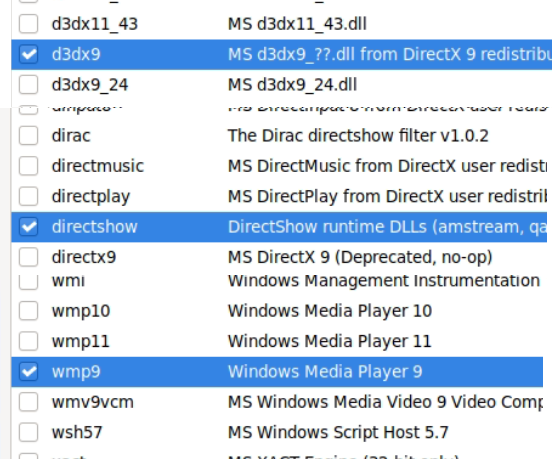Viewport: 552px width, 459px height.
Task: Check the d3dx9_24 checkbox
Action: 29,84
